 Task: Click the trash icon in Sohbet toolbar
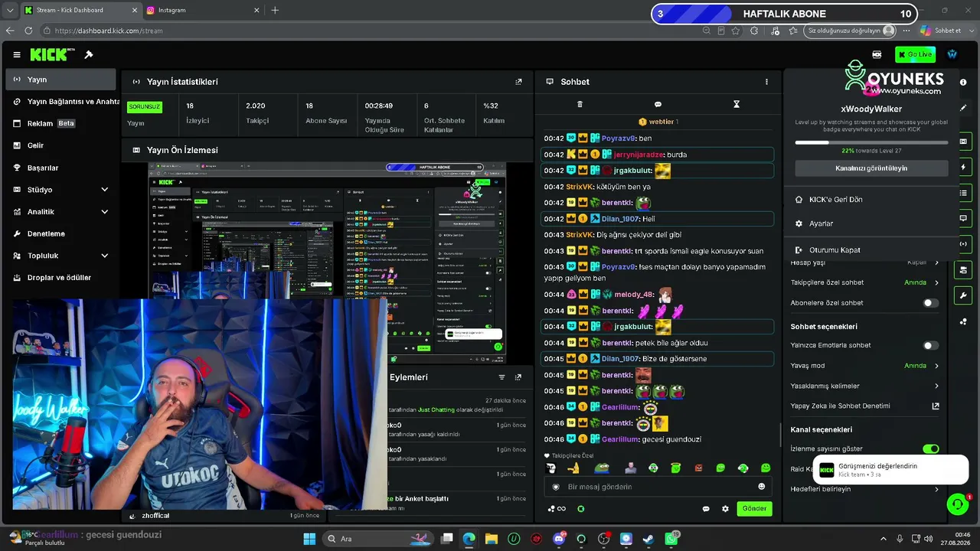tap(580, 104)
